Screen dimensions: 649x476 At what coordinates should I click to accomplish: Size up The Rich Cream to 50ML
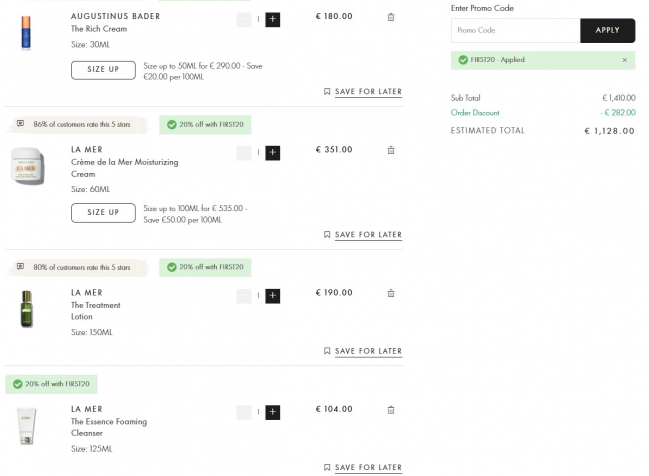[x=103, y=70]
